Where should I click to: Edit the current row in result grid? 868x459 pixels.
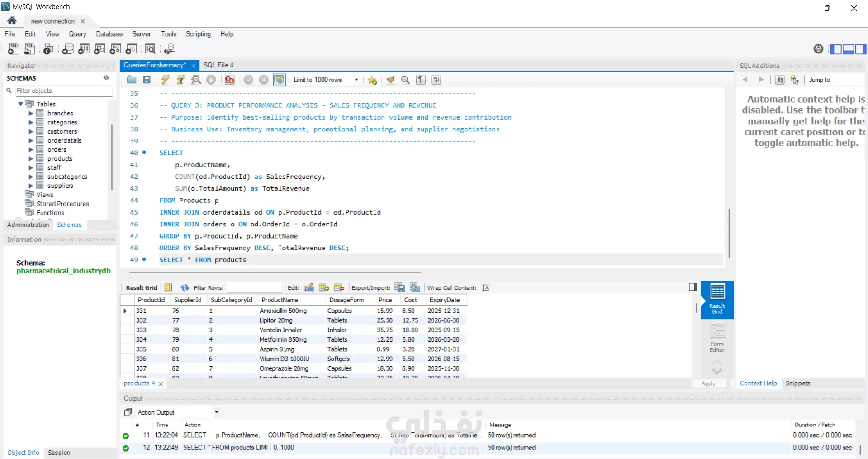click(308, 288)
